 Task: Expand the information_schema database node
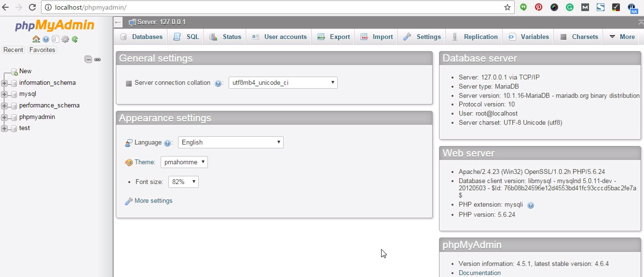(5, 83)
